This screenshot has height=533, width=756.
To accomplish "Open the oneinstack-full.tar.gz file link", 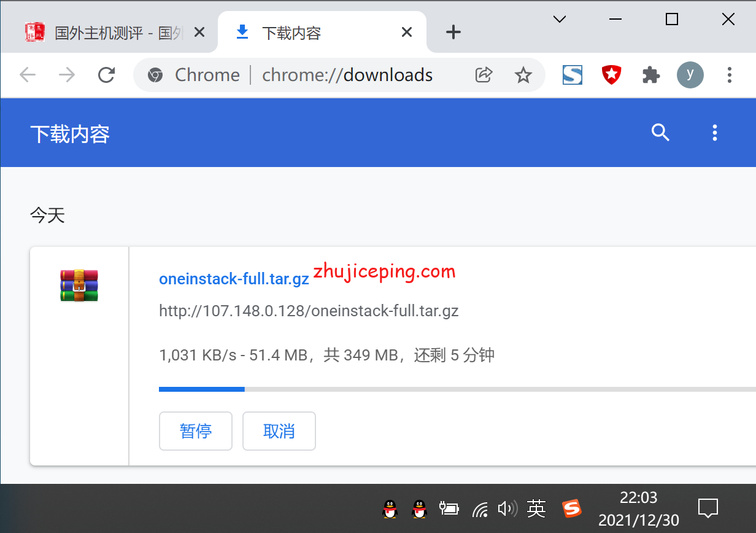I will click(234, 278).
